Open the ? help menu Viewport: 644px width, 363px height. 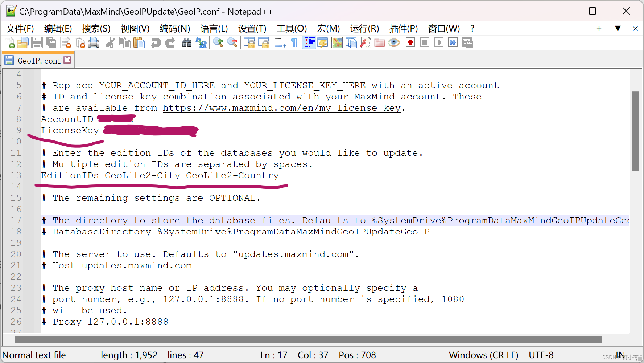pyautogui.click(x=472, y=29)
